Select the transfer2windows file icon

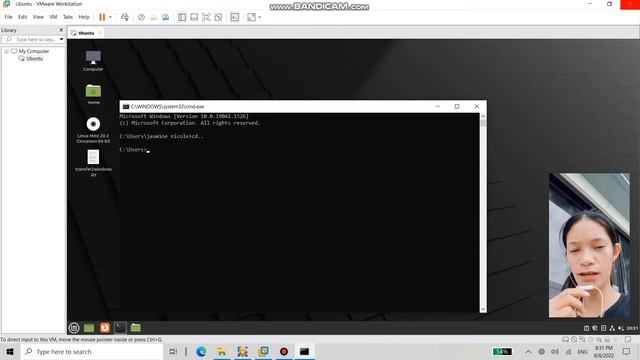[93, 163]
